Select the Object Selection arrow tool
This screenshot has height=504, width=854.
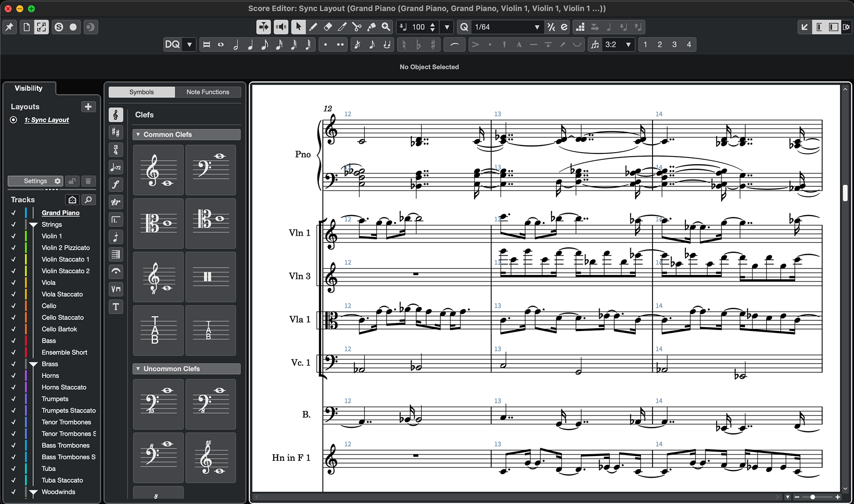[298, 27]
